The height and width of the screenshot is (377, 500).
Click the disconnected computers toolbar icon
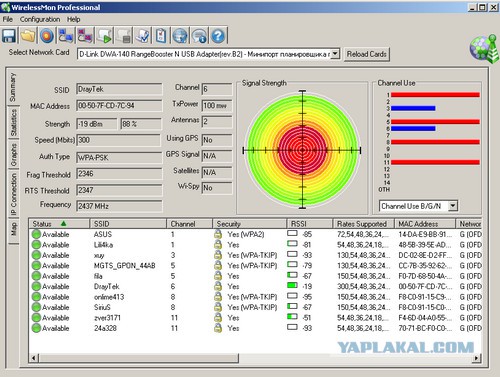85,36
